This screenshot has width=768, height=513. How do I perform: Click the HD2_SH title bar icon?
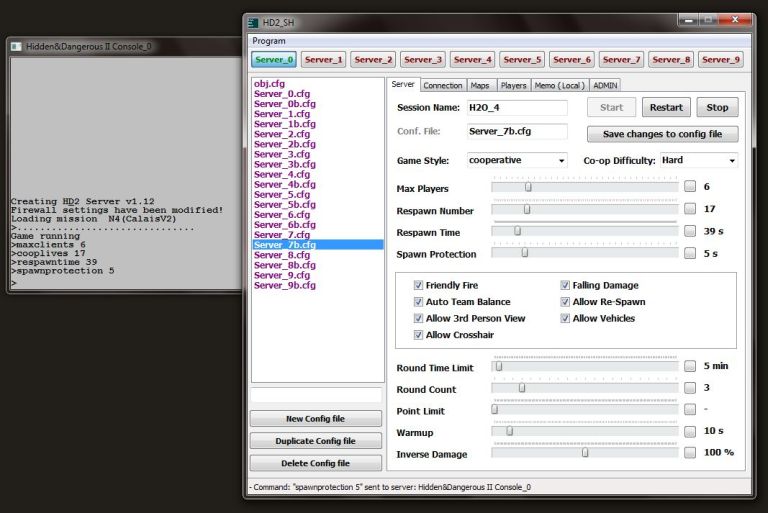click(x=254, y=22)
